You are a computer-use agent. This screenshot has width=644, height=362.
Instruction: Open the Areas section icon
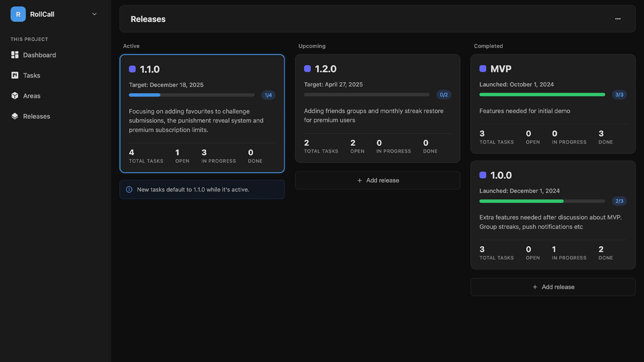pyautogui.click(x=14, y=96)
